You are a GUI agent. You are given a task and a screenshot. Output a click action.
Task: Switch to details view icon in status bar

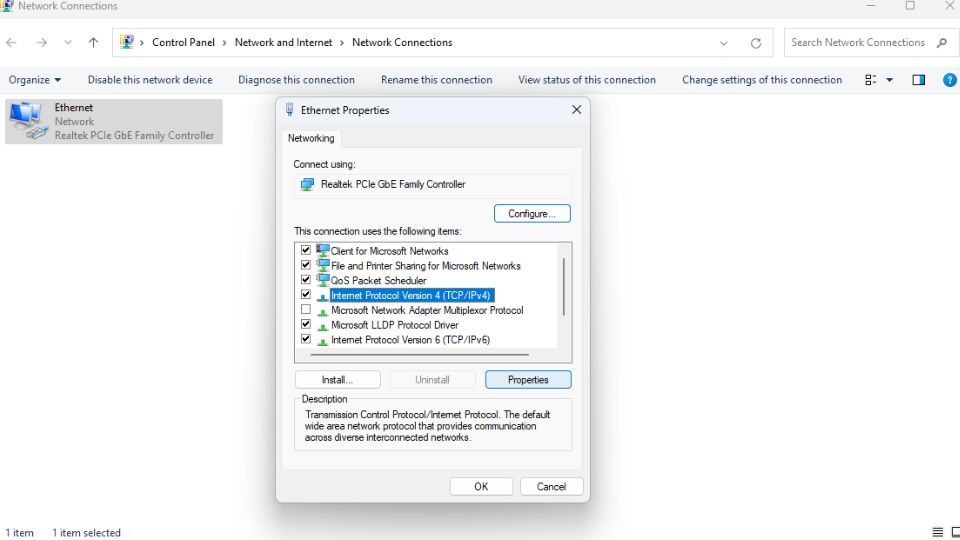pos(937,532)
